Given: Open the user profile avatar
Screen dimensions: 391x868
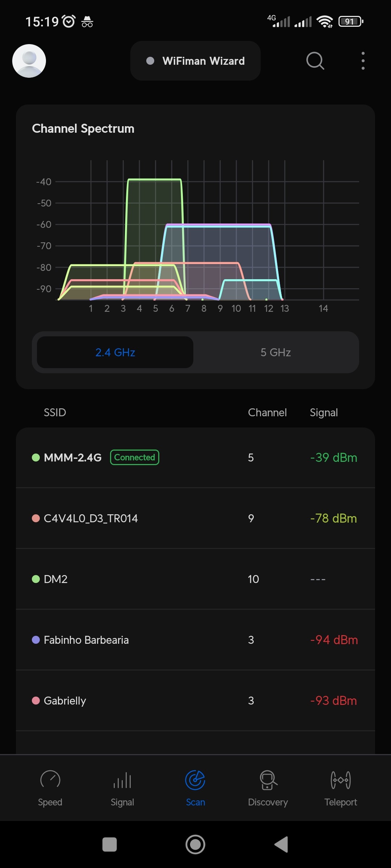Looking at the screenshot, I should click(x=29, y=61).
